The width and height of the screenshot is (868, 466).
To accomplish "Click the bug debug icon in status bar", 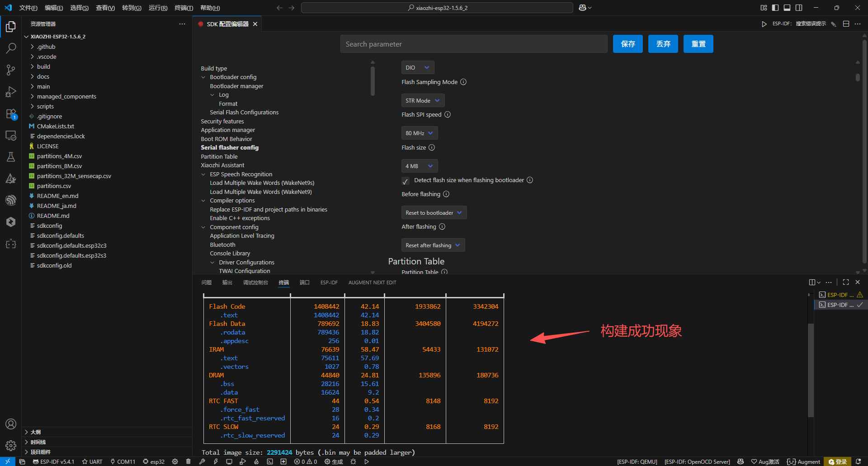I will [x=353, y=461].
